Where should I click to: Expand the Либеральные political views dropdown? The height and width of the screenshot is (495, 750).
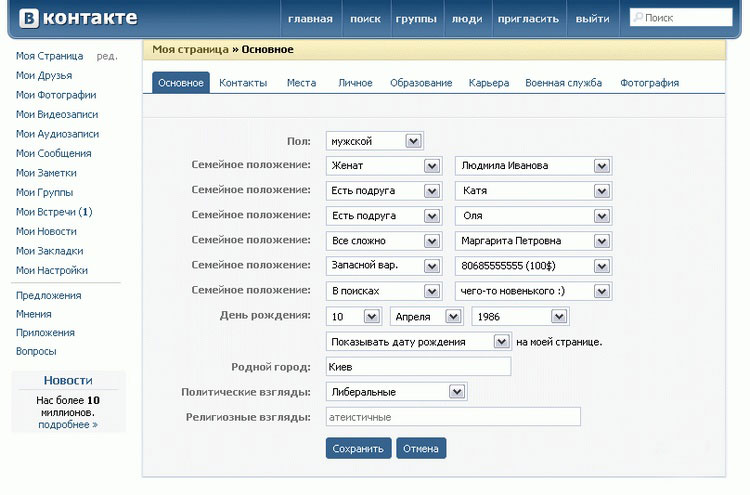coord(457,392)
